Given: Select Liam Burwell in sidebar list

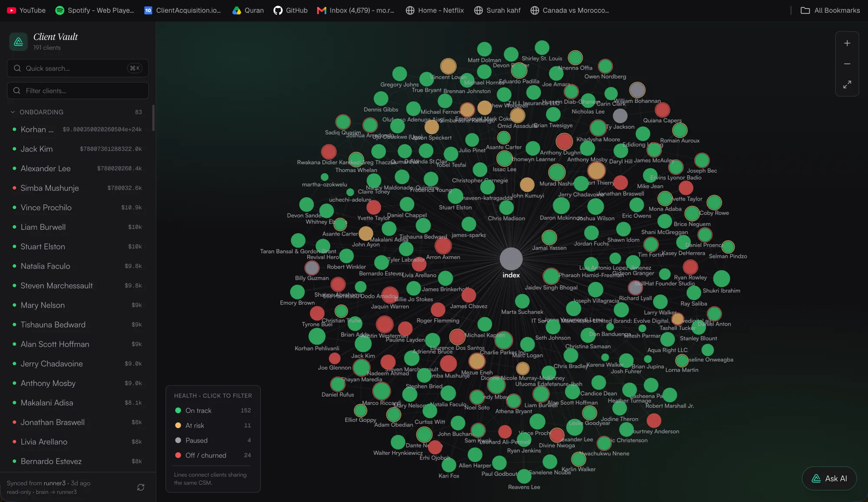Looking at the screenshot, I should click(x=78, y=227).
